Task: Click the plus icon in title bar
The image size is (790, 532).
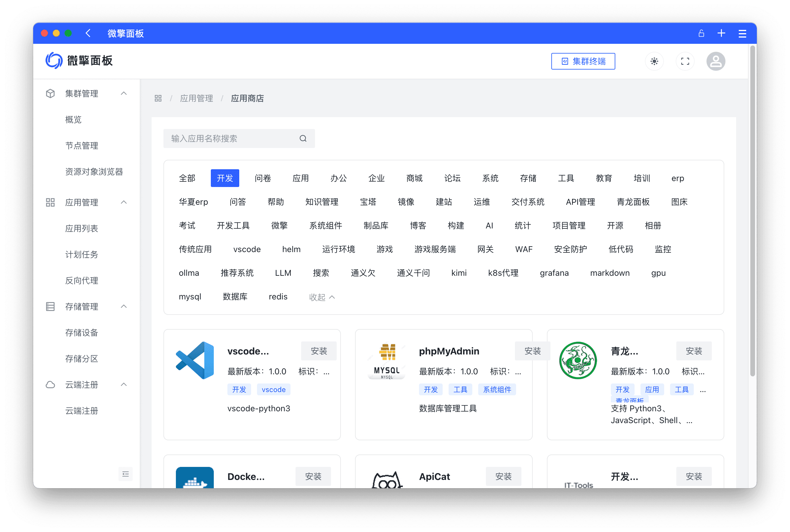Action: point(721,33)
